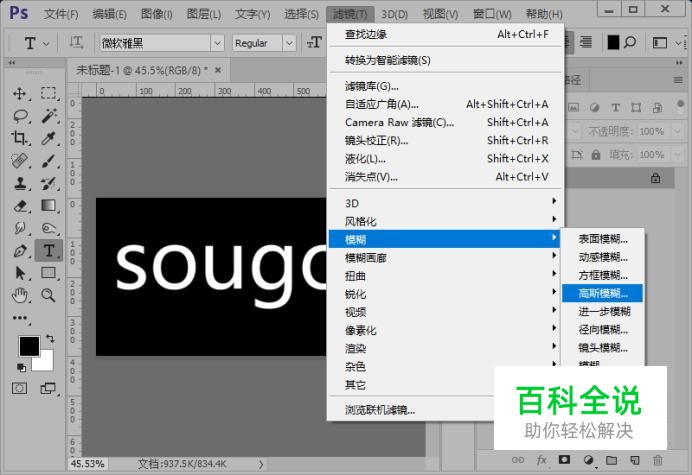The image size is (692, 475).
Task: Open the extra tools ellipsis
Action: pos(20,318)
